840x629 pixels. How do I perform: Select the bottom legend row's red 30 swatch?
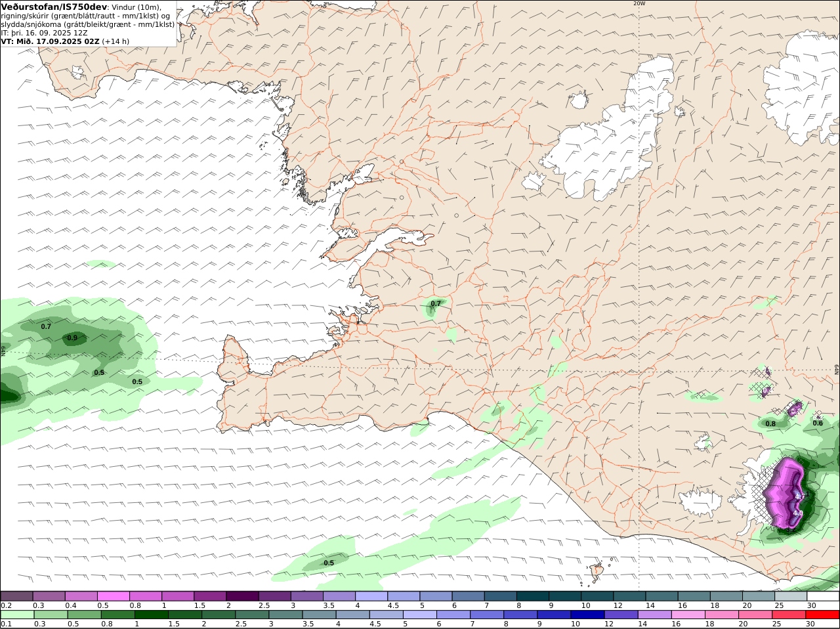[824, 615]
